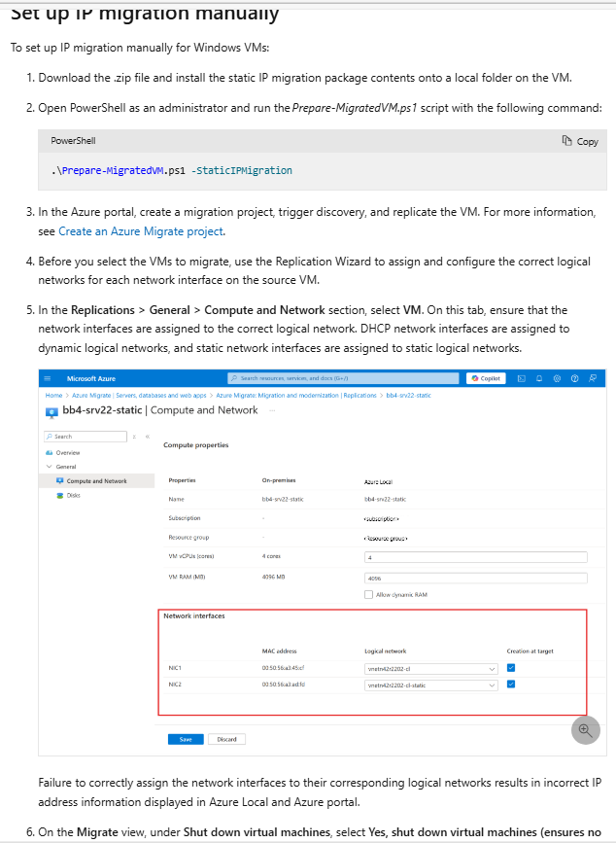Open Disks in the sidebar
The width and height of the screenshot is (616, 843).
click(74, 496)
